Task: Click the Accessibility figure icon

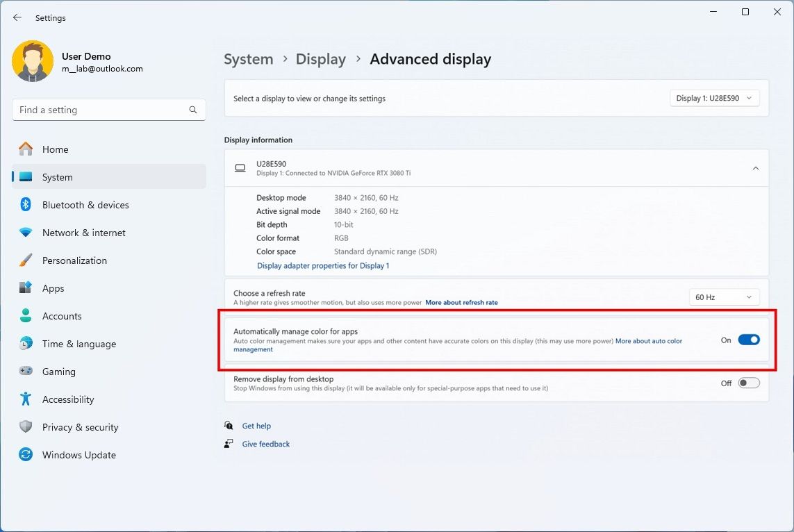Action: coord(26,399)
